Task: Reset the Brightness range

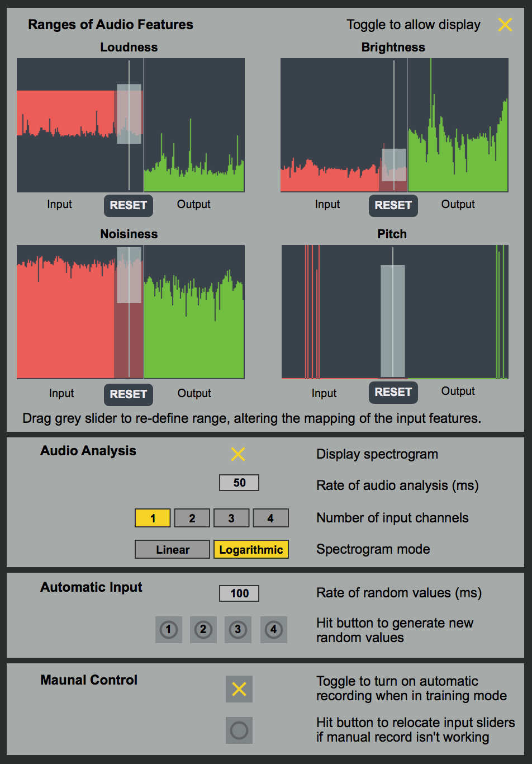Action: [x=393, y=205]
